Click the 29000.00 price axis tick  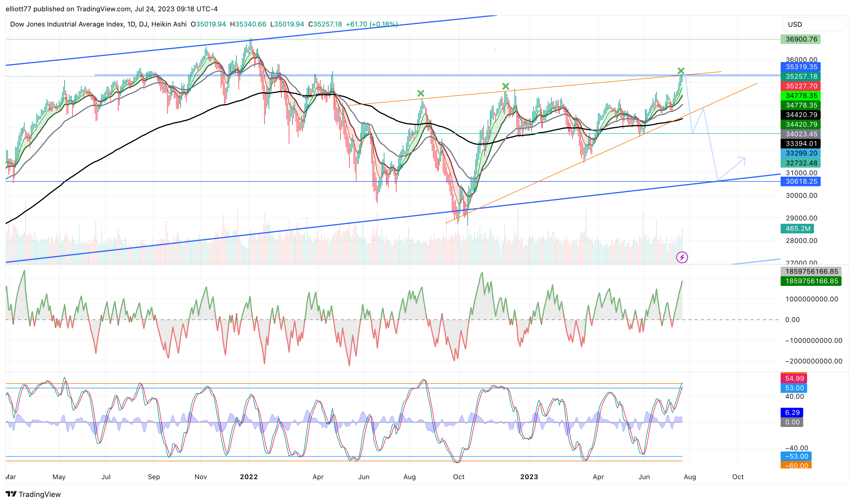click(802, 218)
